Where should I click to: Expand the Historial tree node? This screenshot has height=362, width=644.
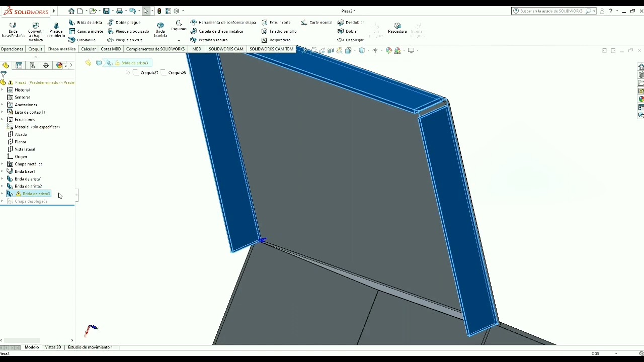tap(3, 90)
